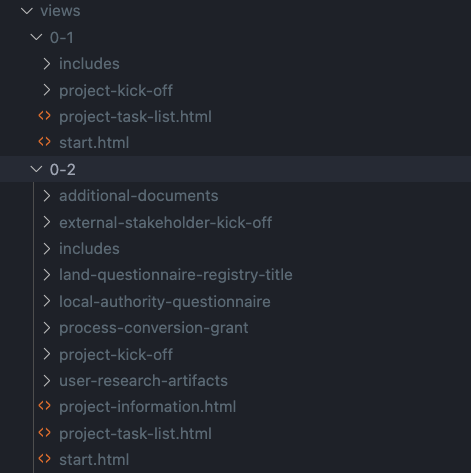Select local-authority-questionnaire folder
This screenshot has width=471, height=473.
tap(165, 302)
